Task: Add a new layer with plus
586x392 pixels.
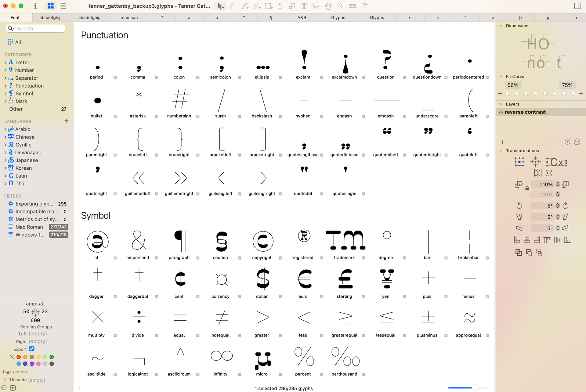Action: (x=502, y=142)
